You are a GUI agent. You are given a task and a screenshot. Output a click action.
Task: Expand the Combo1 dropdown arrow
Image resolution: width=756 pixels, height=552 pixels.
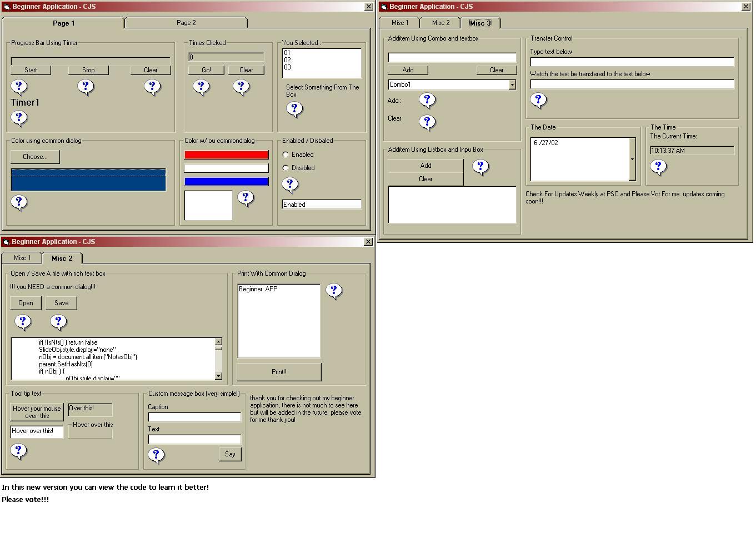pyautogui.click(x=512, y=84)
